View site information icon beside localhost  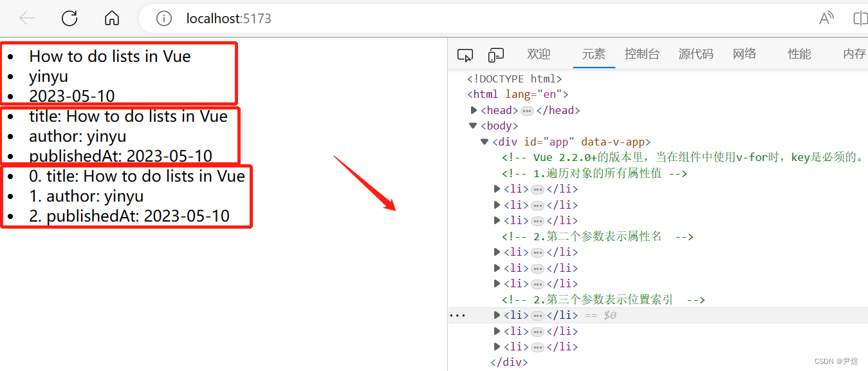(x=164, y=19)
